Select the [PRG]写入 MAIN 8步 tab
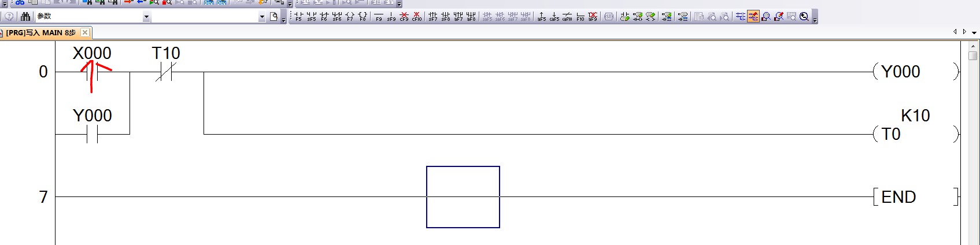The width and height of the screenshot is (980, 245). point(40,33)
